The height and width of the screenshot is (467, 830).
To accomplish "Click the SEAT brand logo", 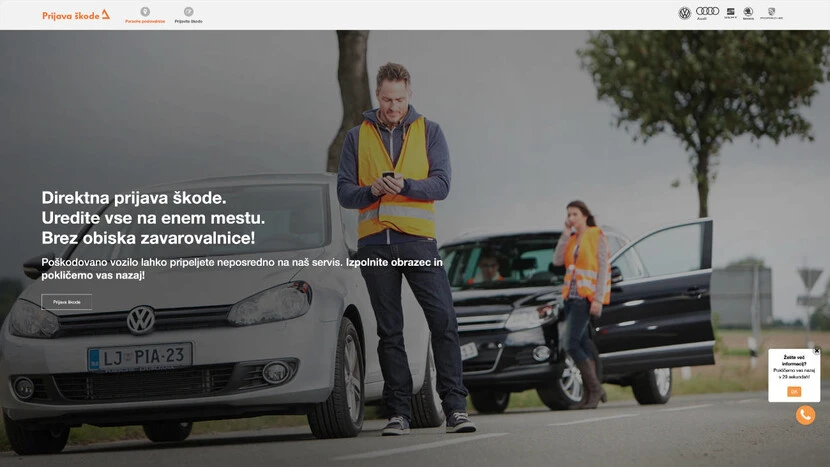I will [x=730, y=12].
